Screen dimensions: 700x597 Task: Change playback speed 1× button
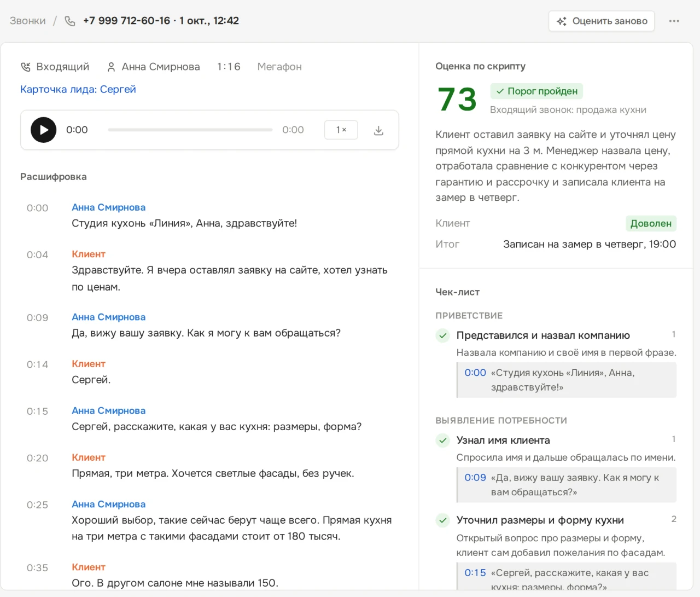point(341,130)
